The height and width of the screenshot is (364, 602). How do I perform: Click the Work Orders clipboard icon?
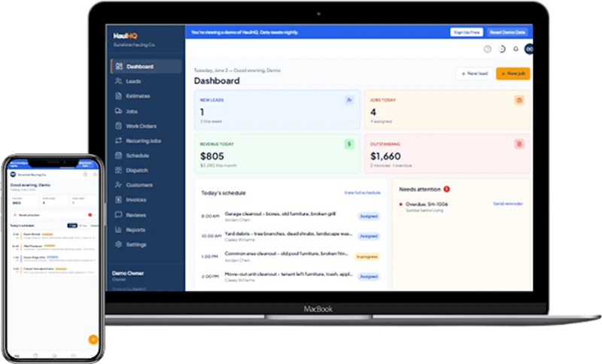pos(119,126)
